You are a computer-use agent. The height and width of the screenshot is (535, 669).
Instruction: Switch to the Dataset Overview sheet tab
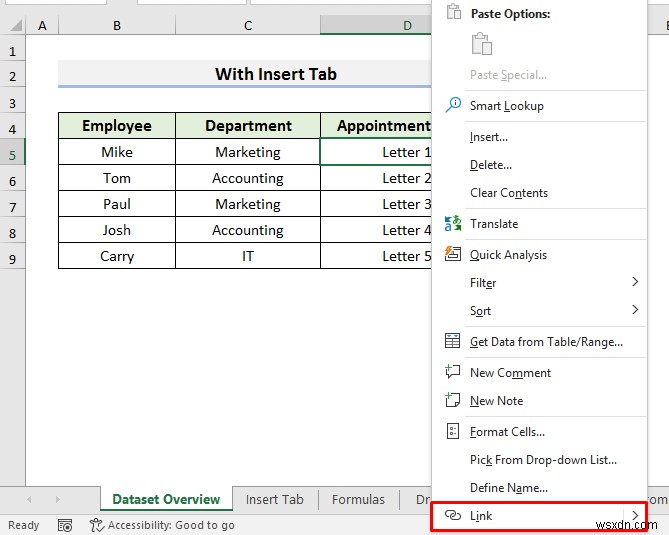coord(166,499)
